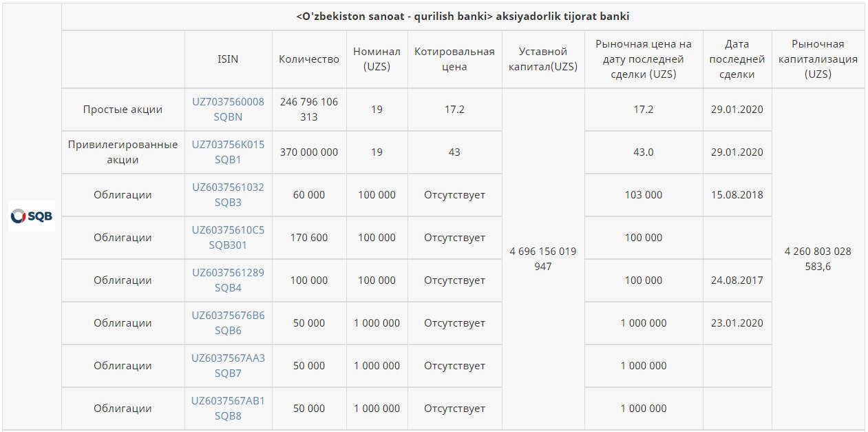Open ISIN link UZ60375676B6 SQB6
868x432 pixels.
[x=228, y=323]
